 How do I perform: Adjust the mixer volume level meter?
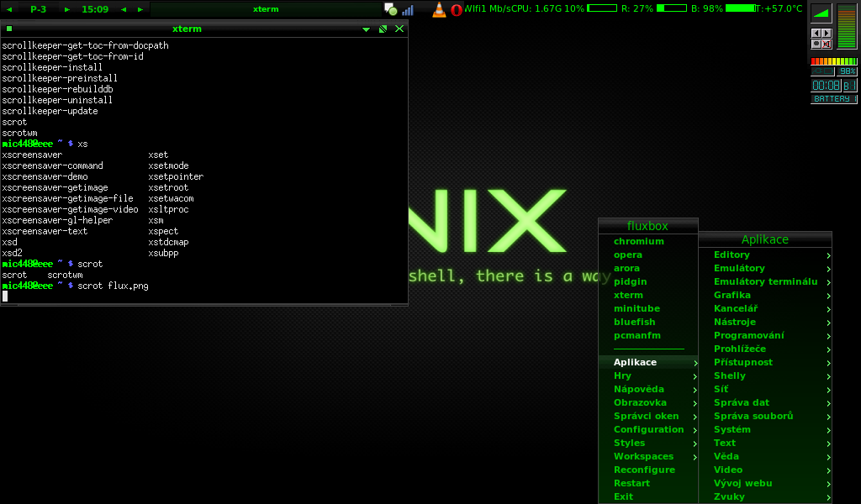click(x=847, y=26)
